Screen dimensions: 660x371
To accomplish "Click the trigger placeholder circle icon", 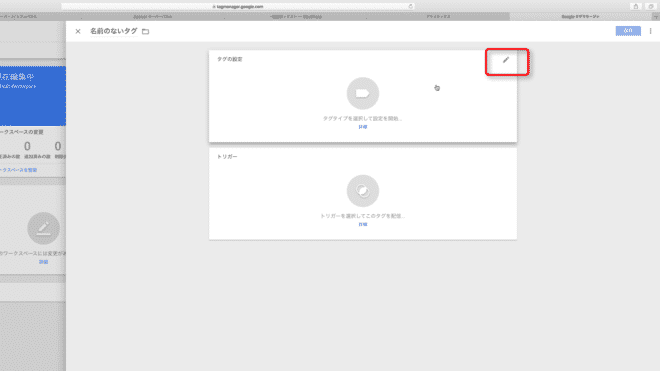I will pyautogui.click(x=363, y=191).
